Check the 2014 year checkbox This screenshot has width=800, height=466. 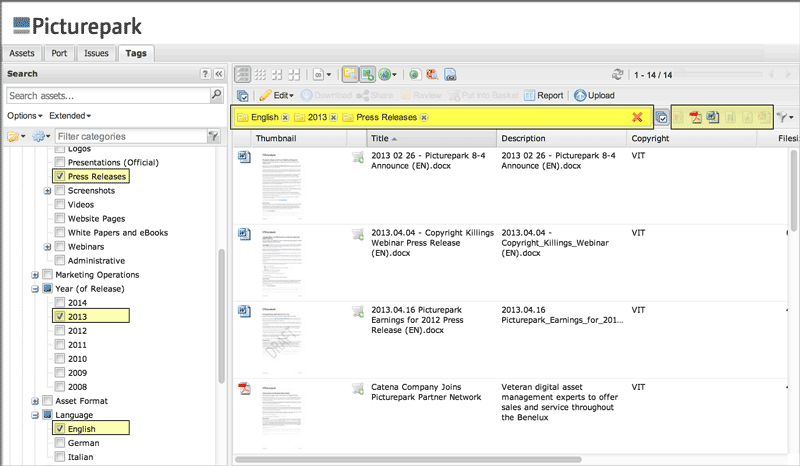click(60, 303)
